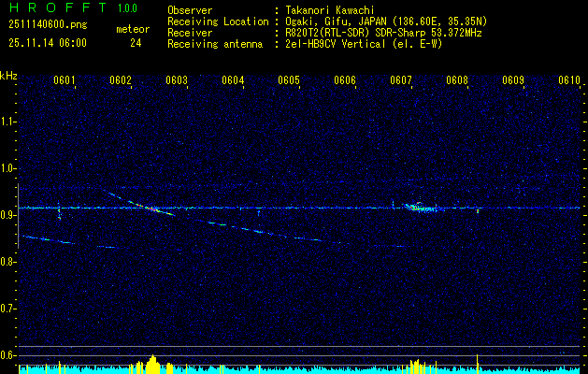Image resolution: width=588 pixels, height=374 pixels.
Task: Click the yellow spike near 0608 in level graph
Action: 477,364
